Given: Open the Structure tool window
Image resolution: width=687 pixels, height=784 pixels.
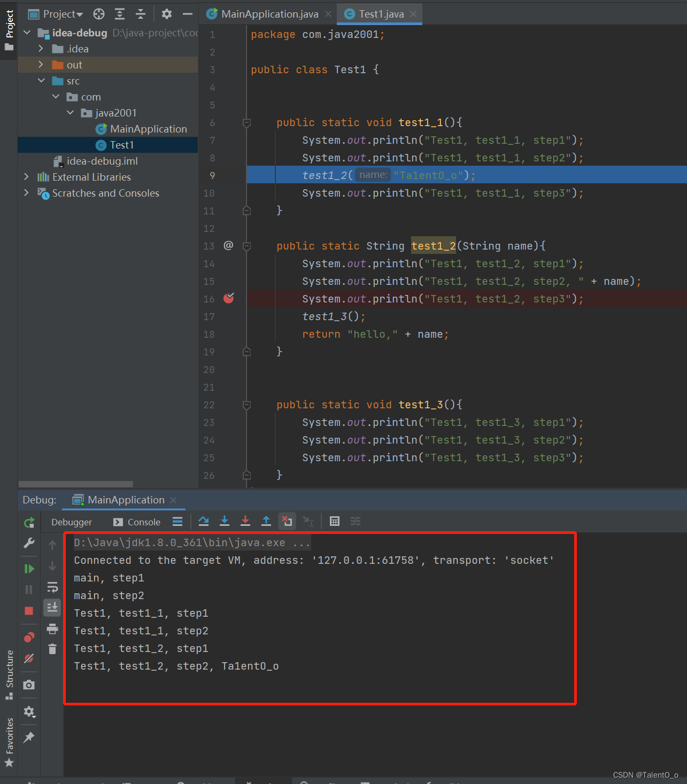Looking at the screenshot, I should click(x=9, y=674).
